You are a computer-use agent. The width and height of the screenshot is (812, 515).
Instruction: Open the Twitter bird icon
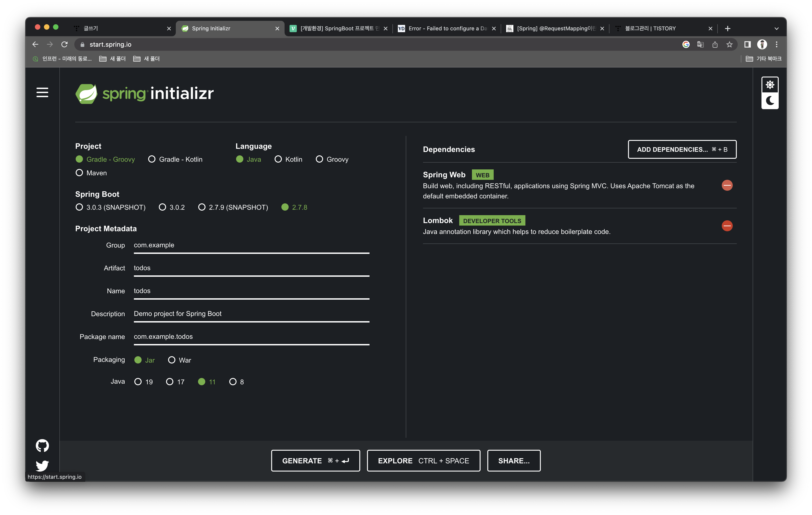click(42, 465)
